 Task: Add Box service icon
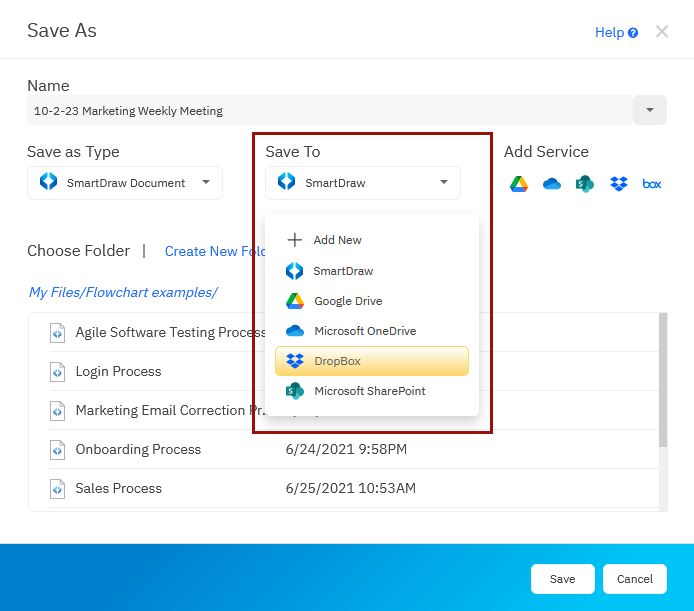652,184
